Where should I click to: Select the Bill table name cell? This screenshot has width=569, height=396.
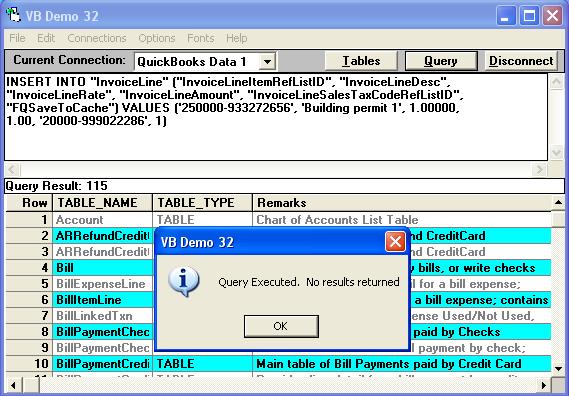coord(102,268)
